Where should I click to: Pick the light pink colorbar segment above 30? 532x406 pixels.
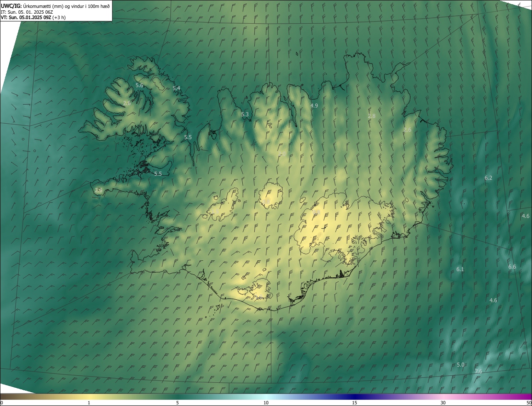pos(443,397)
